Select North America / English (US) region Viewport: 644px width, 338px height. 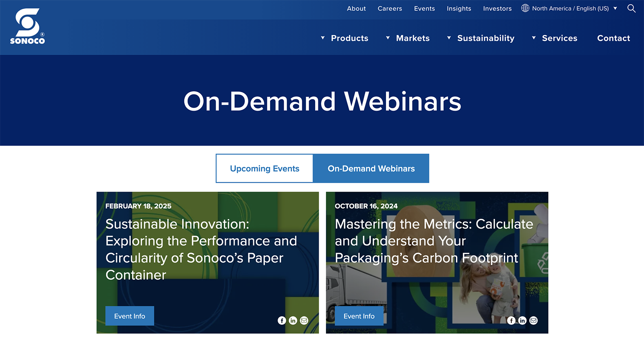point(570,8)
